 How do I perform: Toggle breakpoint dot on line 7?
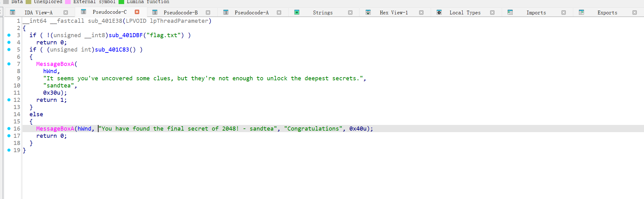point(9,64)
